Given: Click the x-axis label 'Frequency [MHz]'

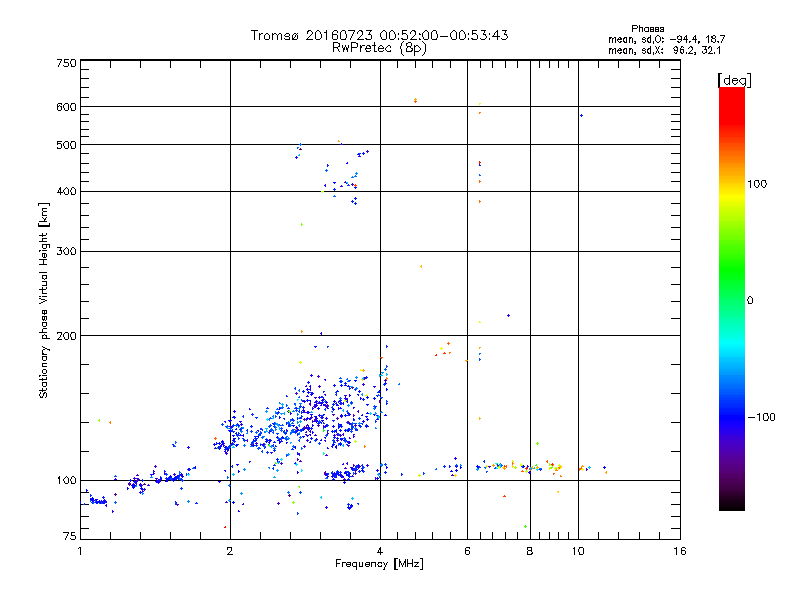Looking at the screenshot, I should 379,564.
